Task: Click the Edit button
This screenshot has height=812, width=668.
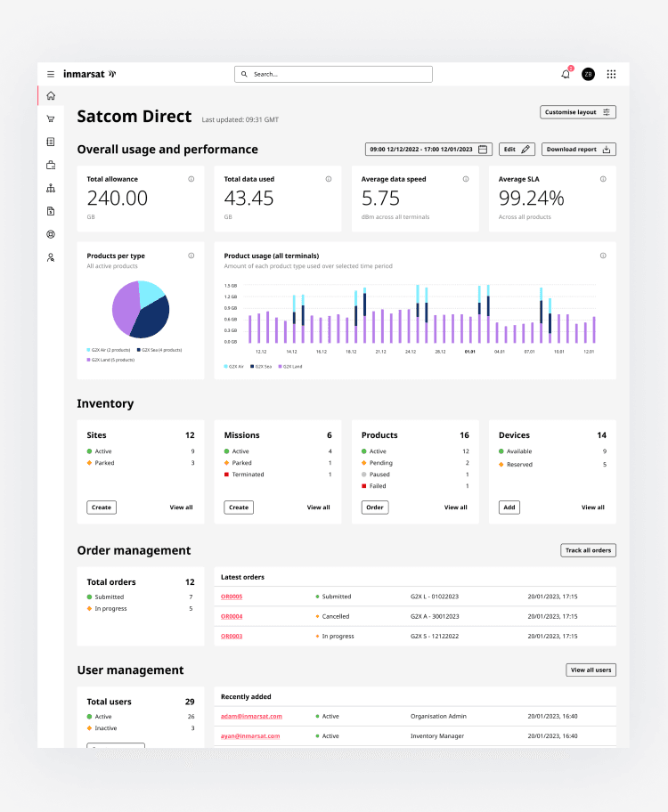Action: [x=517, y=150]
